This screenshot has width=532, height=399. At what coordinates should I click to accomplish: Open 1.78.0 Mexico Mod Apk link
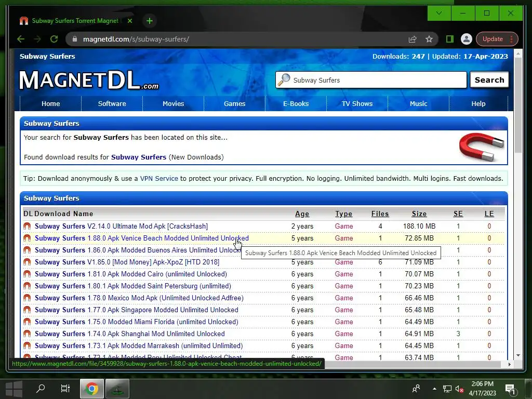(139, 298)
